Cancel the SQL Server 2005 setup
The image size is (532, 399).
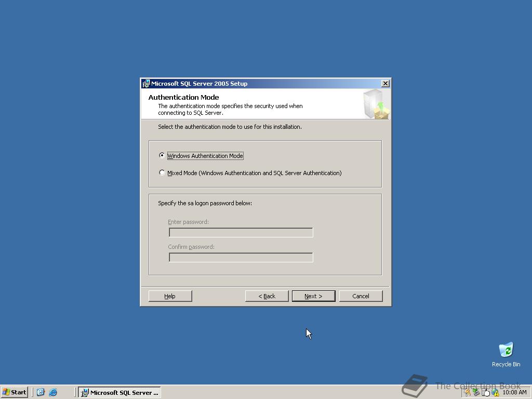(361, 296)
